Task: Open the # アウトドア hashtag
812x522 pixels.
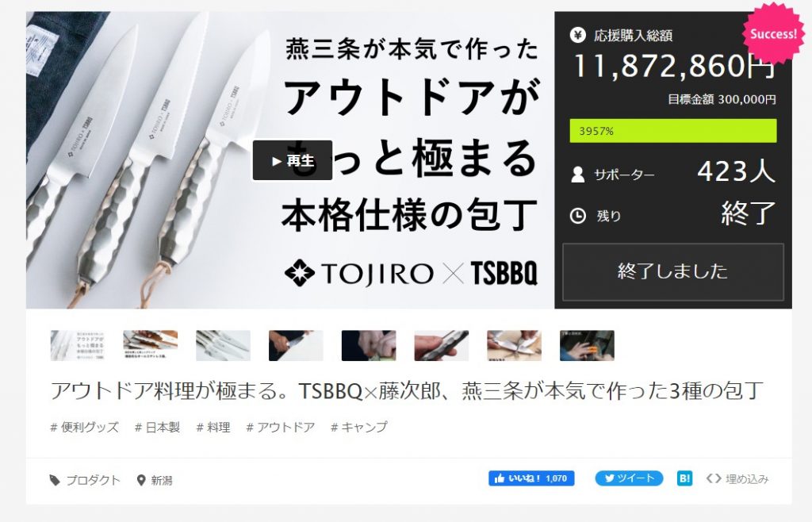Action: click(x=280, y=428)
